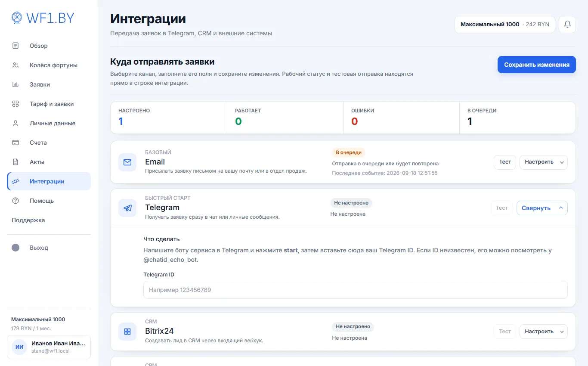Screen dimensions: 588x366
Task: Click the Тариф и заявки grid icon
Action: tap(15, 104)
